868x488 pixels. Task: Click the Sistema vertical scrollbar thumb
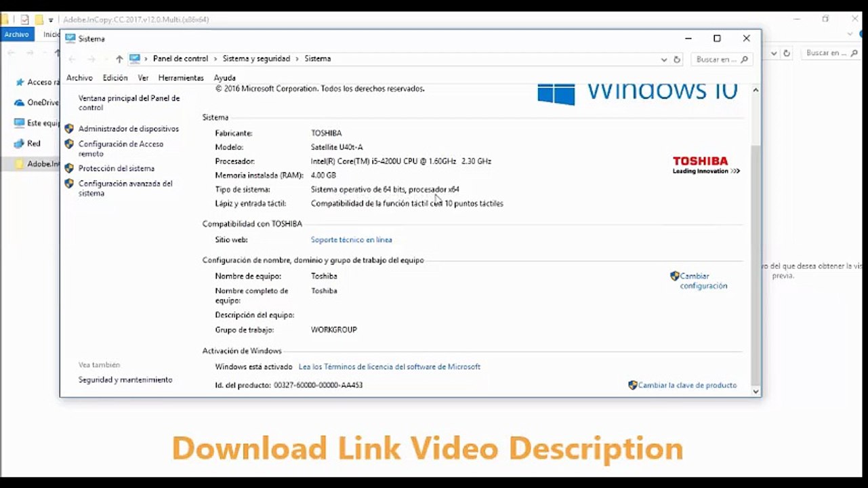(756, 264)
